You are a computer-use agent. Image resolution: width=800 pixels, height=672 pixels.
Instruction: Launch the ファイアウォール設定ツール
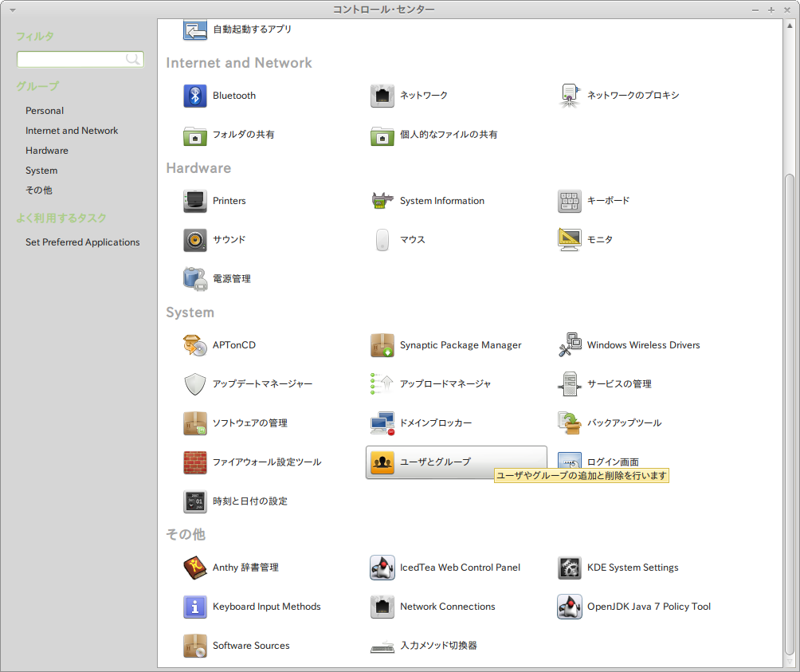point(194,462)
